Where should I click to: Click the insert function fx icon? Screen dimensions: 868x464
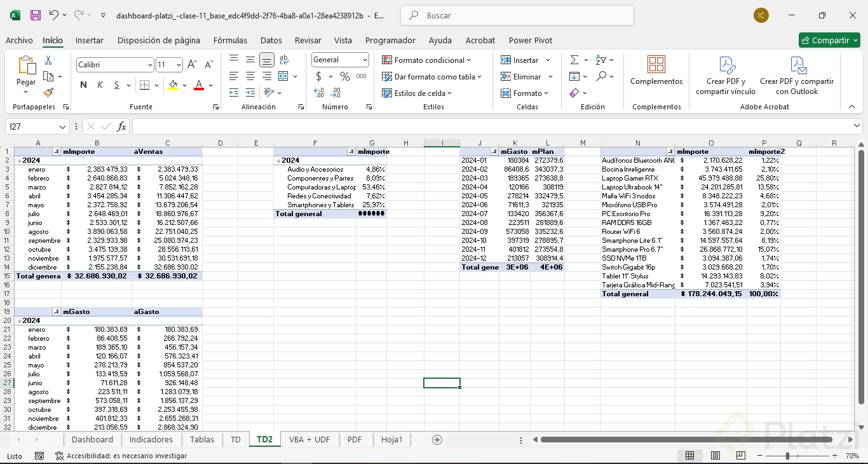click(x=121, y=126)
